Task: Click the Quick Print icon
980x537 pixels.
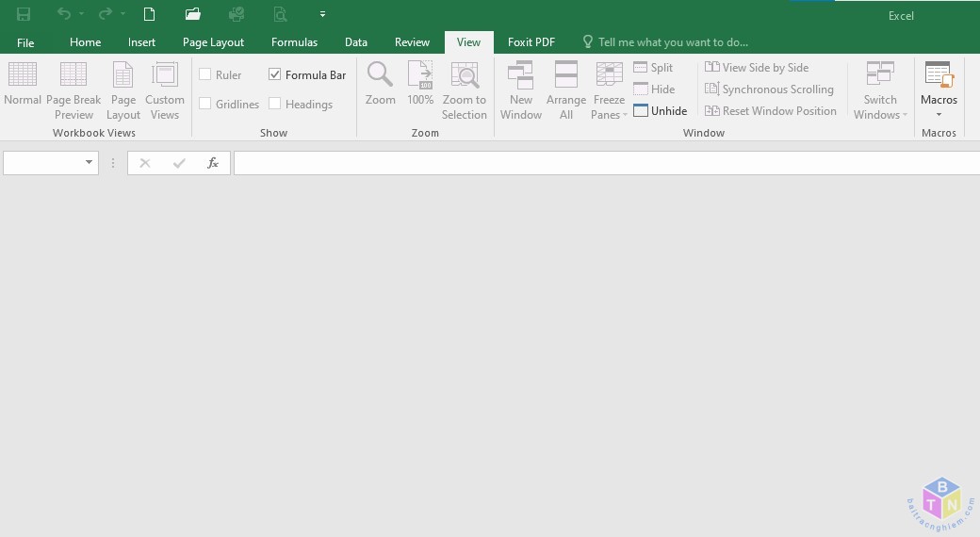Action: tap(237, 14)
